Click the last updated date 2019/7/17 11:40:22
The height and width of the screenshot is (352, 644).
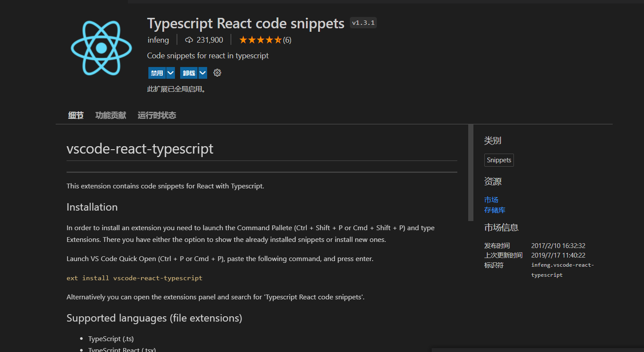point(558,255)
